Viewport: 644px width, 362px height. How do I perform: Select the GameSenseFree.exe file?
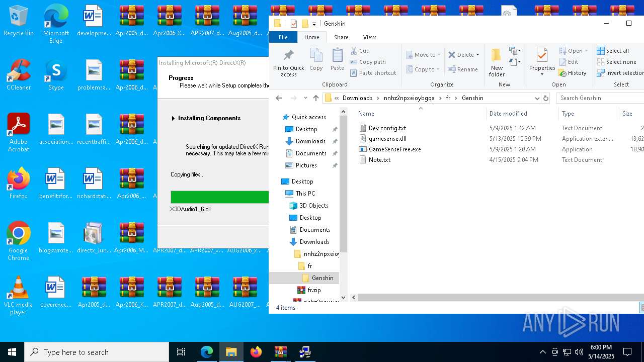point(394,149)
